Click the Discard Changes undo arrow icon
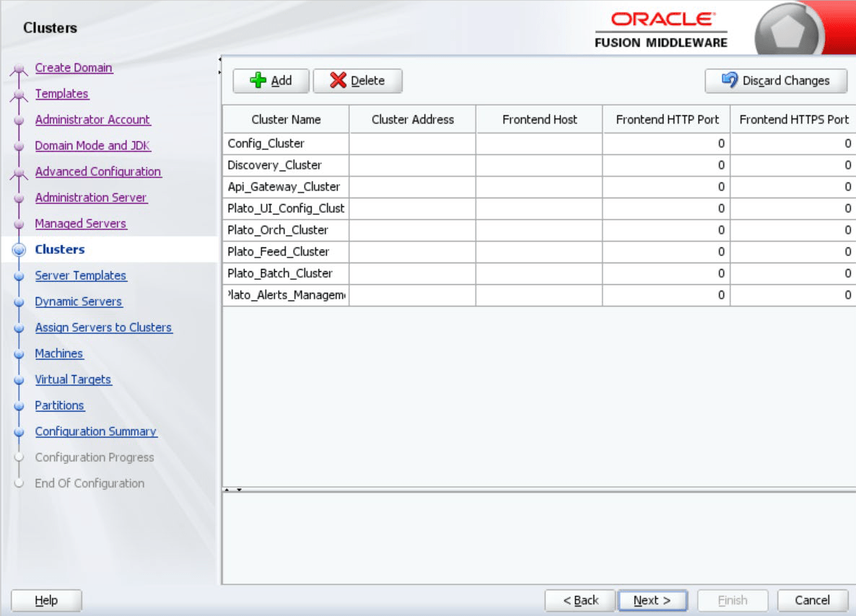Viewport: 856px width, 616px height. pyautogui.click(x=730, y=80)
